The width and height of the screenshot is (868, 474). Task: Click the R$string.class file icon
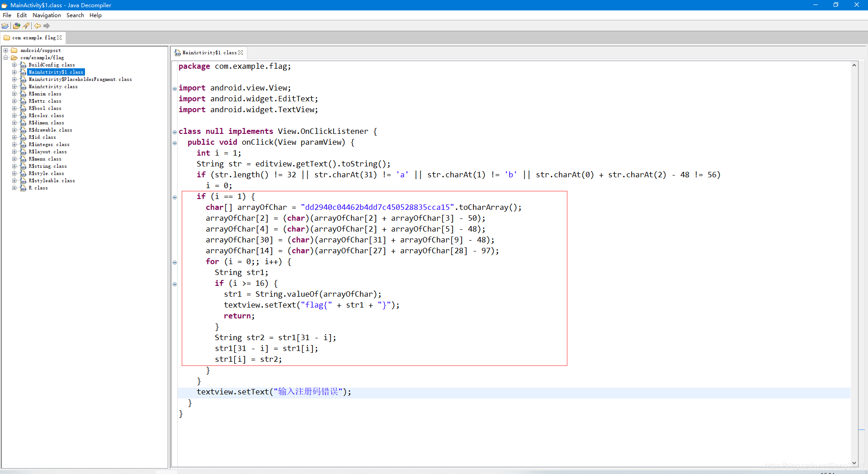[23, 166]
